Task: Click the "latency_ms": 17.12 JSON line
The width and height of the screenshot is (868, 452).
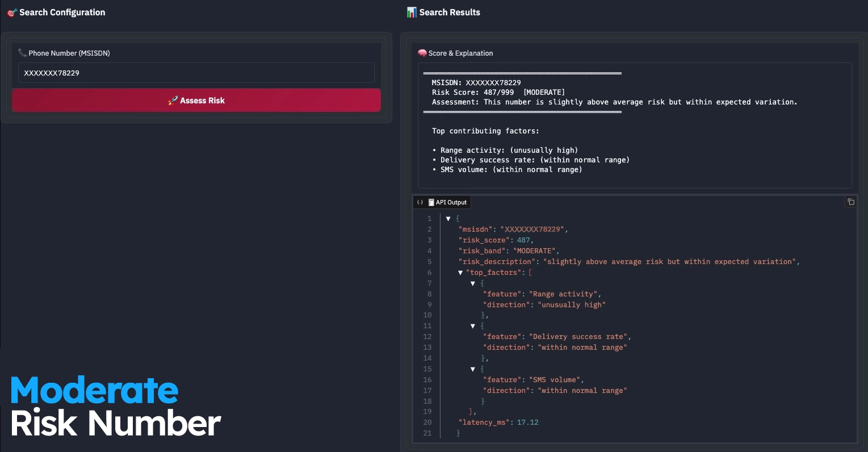Action: click(x=498, y=422)
